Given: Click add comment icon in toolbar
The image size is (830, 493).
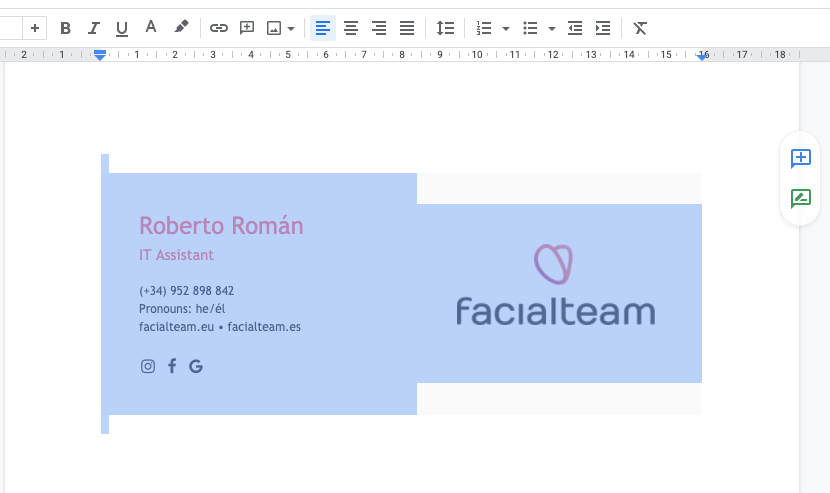Looking at the screenshot, I should point(247,28).
